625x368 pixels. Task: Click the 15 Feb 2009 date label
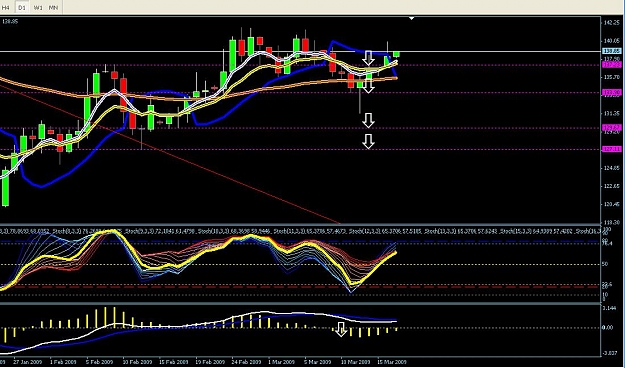tap(173, 362)
